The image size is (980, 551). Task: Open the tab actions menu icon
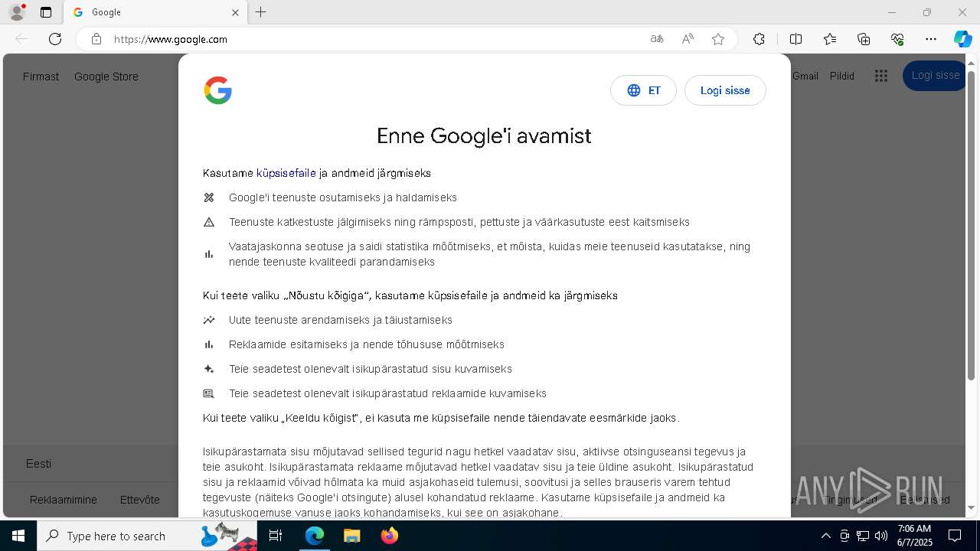pos(46,12)
